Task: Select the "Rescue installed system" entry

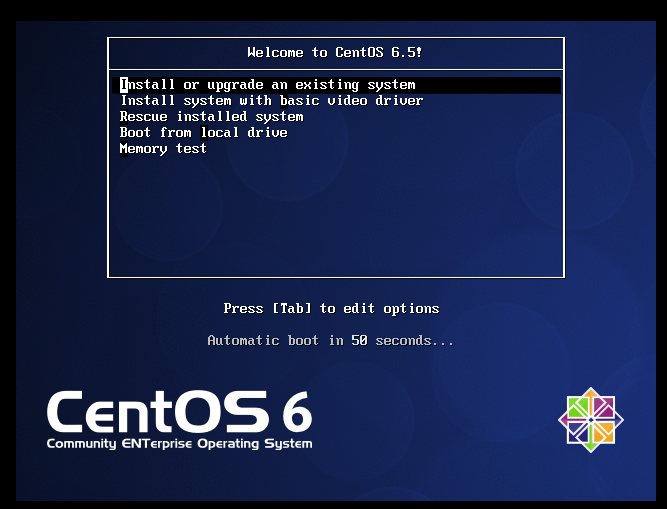Action: 211,117
